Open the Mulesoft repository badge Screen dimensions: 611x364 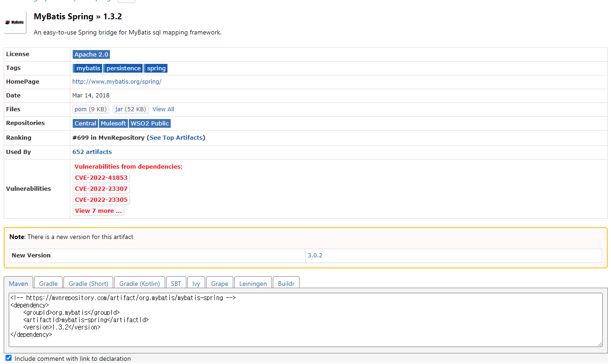pyautogui.click(x=113, y=123)
